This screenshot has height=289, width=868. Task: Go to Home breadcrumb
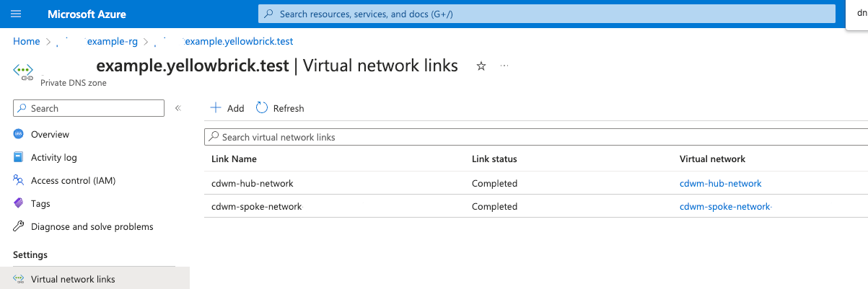[27, 41]
